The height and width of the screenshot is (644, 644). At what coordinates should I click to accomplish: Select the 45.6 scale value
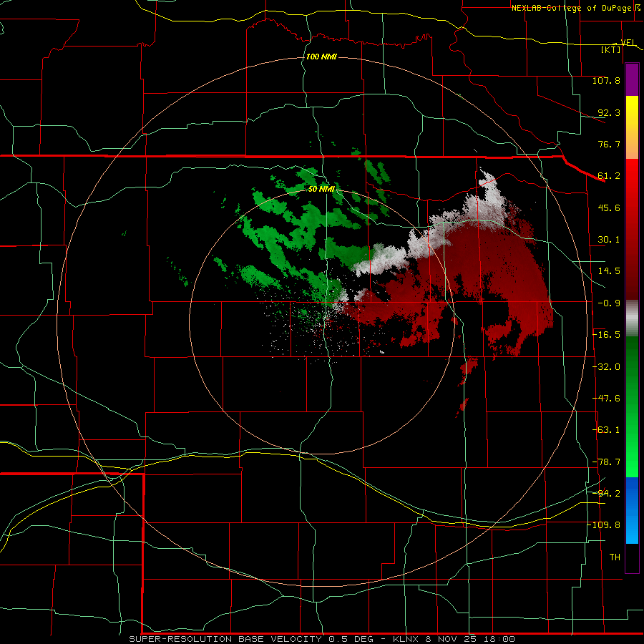coord(609,208)
